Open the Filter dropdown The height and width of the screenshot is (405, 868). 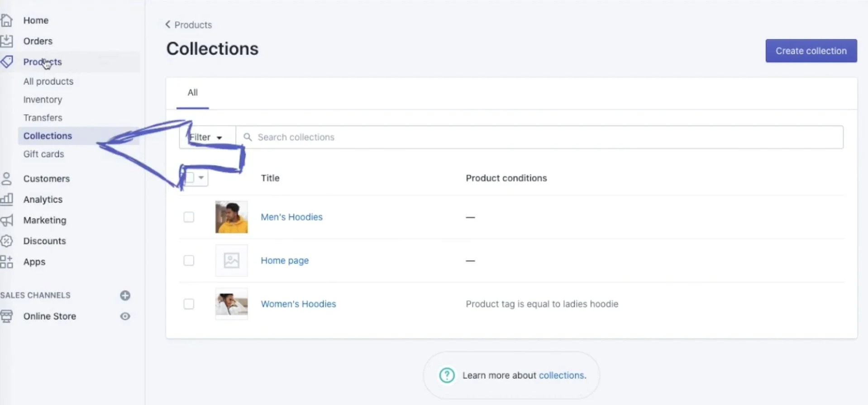click(206, 137)
